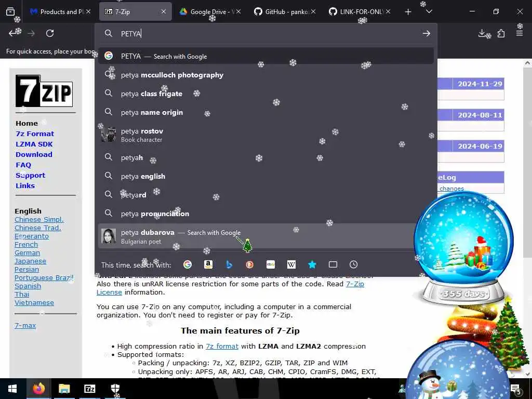
Task: Switch language to Vietnamese
Action: [34, 303]
